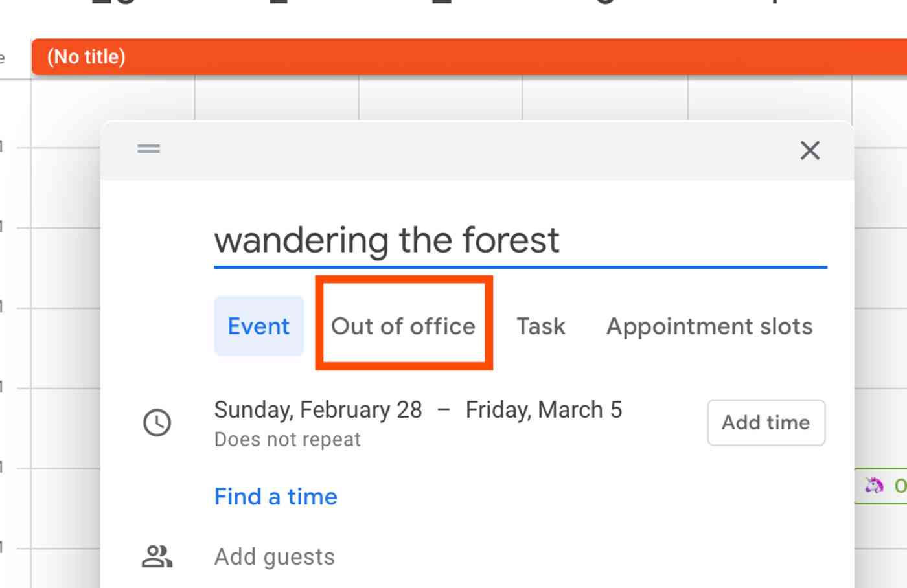Click the Add time button
907x588 pixels.
(x=765, y=422)
